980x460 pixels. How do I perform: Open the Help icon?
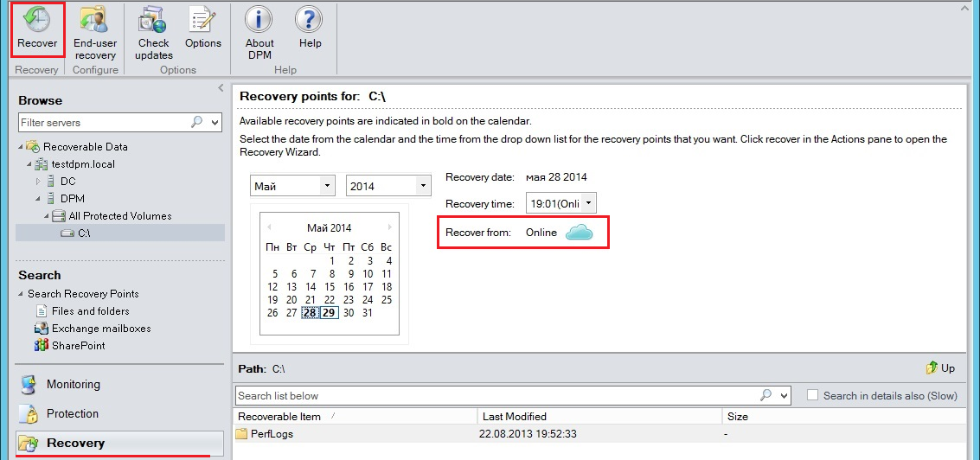(x=309, y=21)
